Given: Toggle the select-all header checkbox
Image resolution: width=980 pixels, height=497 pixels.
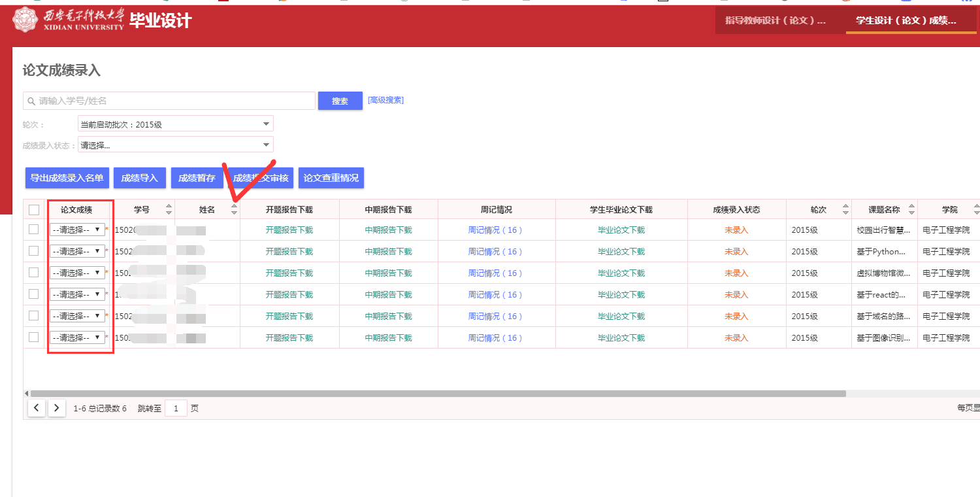Looking at the screenshot, I should [34, 210].
